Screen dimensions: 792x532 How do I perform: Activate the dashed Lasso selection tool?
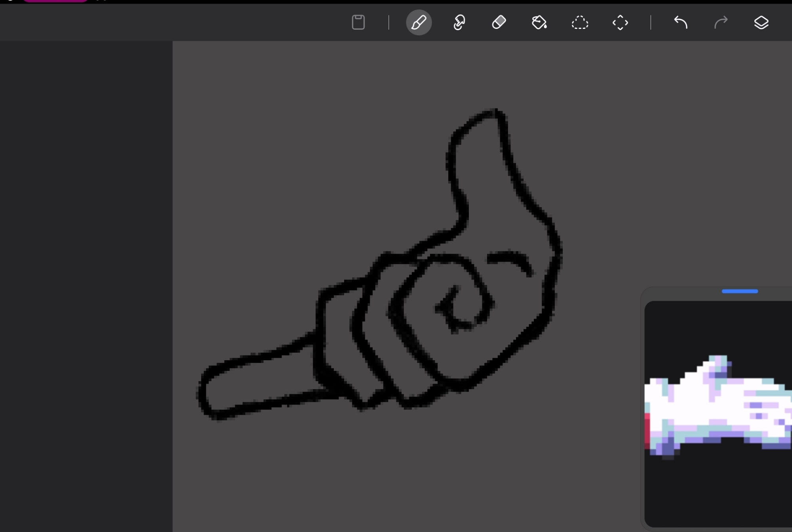coord(580,23)
